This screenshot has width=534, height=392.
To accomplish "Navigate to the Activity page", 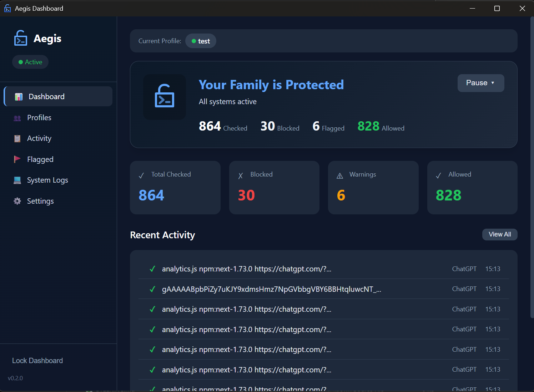I will (x=39, y=138).
